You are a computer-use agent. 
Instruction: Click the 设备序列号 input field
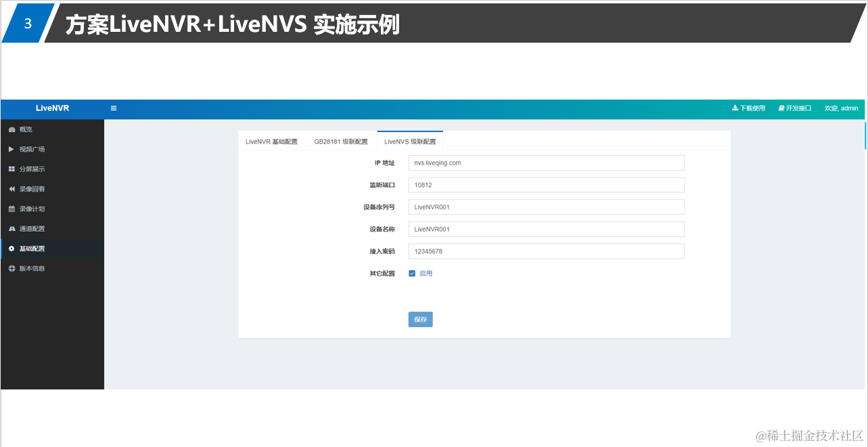(x=547, y=207)
